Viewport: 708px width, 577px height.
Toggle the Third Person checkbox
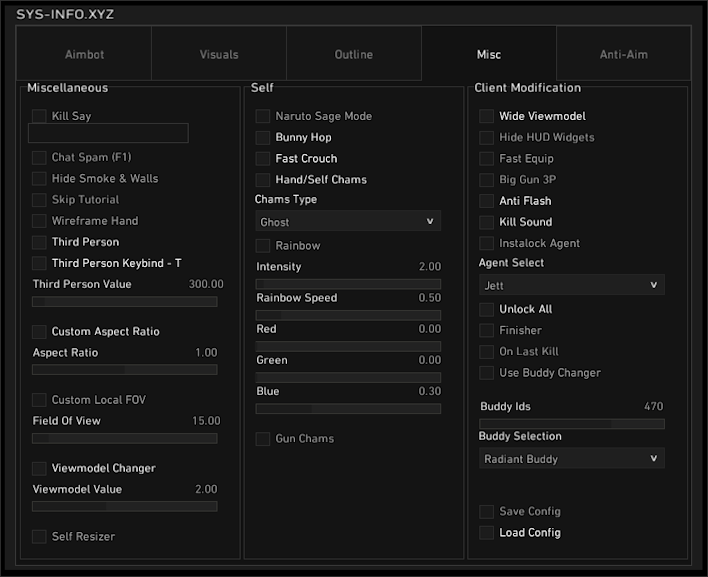[x=40, y=242]
